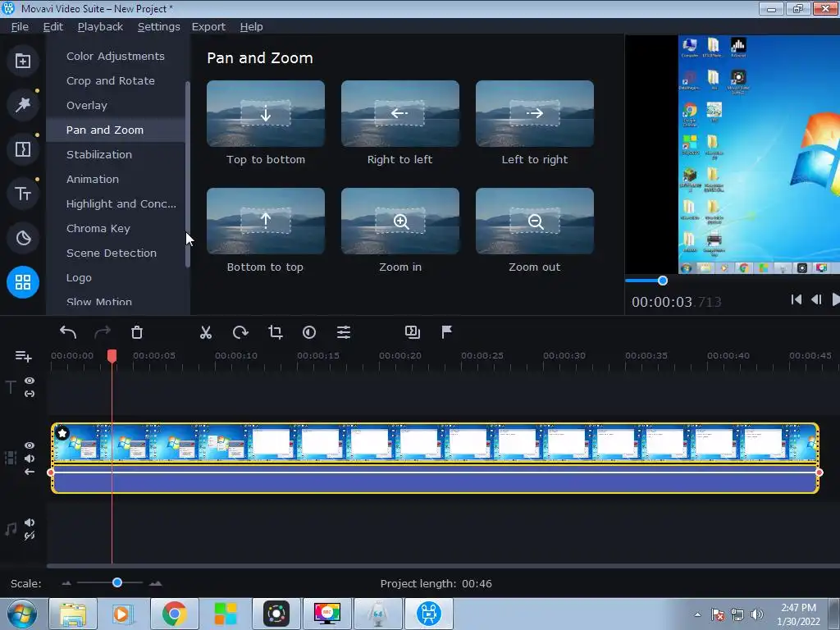Screen dimensions: 840x630
Task: Click the Redo arrow in timeline toolbar
Action: point(103,333)
